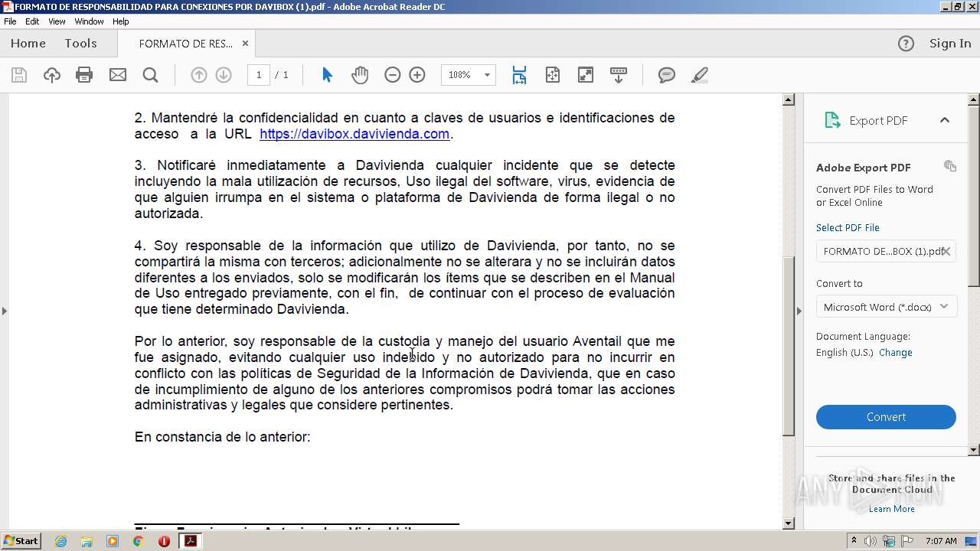980x551 pixels.
Task: Click the Export PDF panel icon
Action: (832, 120)
